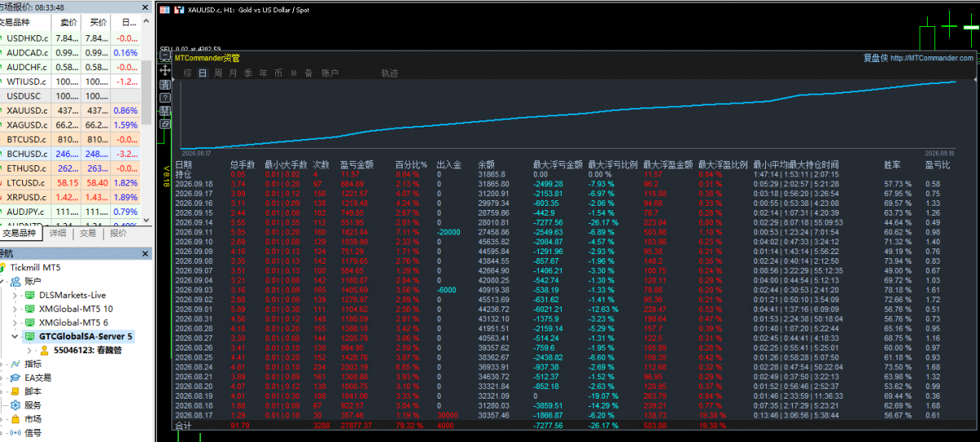This screenshot has height=442, width=980.
Task: Expand the XMGlobal-MT5 10 tree node
Action: (15, 309)
